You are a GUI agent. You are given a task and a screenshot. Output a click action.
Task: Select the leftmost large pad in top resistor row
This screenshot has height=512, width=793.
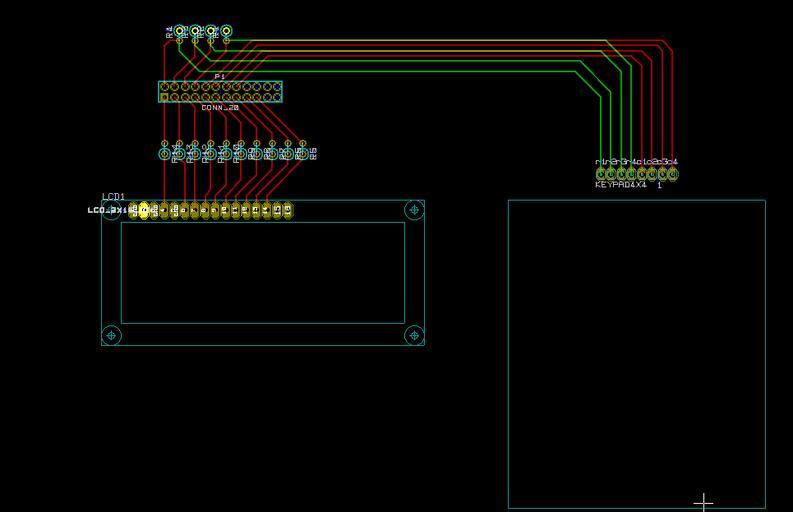coord(180,31)
